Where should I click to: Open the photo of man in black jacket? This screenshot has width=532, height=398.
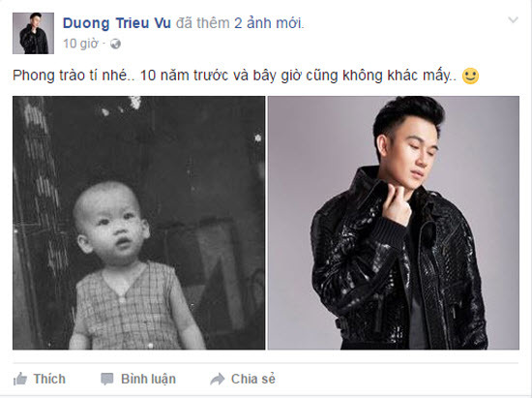click(394, 223)
